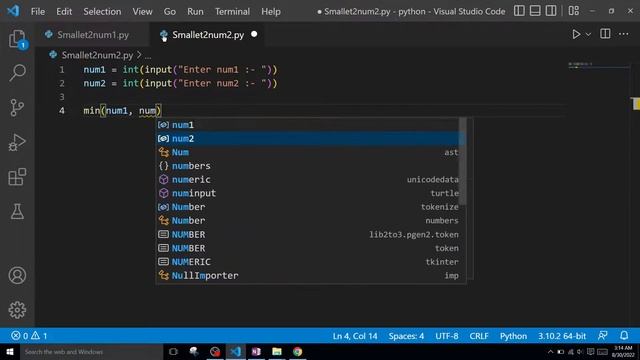Screen dimensions: 640x360
Task: Open the Search view
Action: [17, 73]
